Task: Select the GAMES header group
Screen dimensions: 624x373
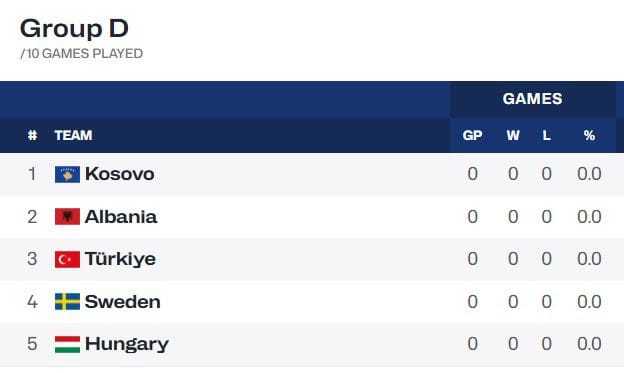Action: [x=532, y=99]
